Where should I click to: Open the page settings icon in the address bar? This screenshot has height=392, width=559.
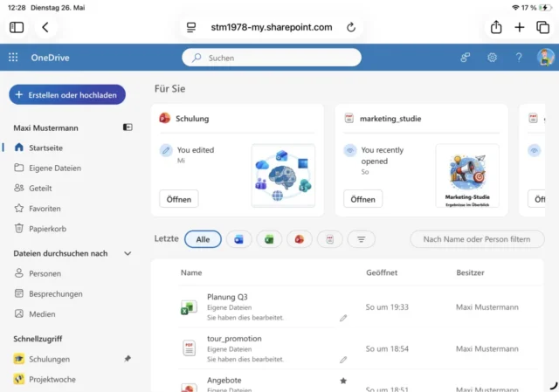[x=191, y=27]
